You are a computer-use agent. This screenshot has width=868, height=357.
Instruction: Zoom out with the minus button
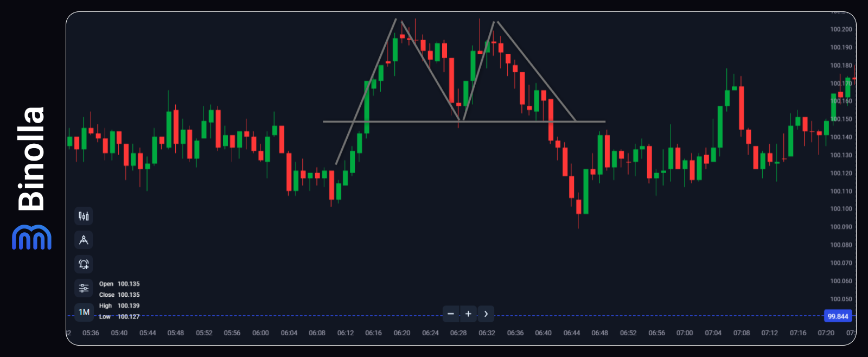tap(451, 314)
